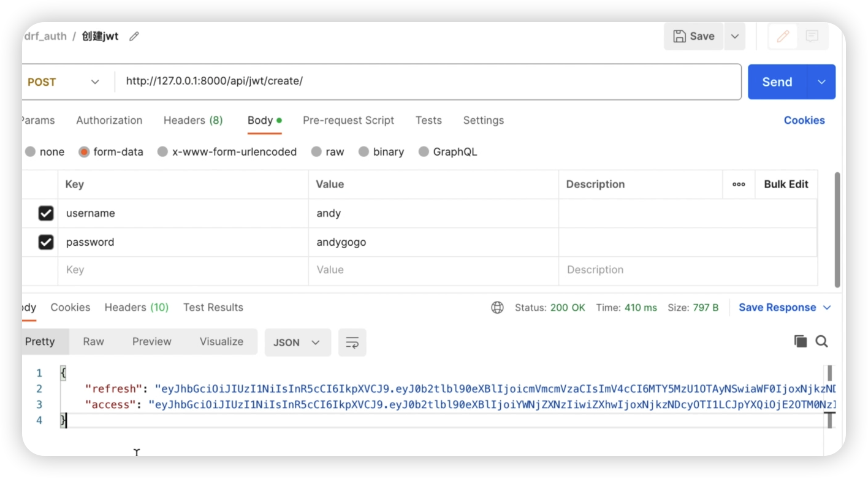Click the three-dots column options icon

click(x=739, y=184)
